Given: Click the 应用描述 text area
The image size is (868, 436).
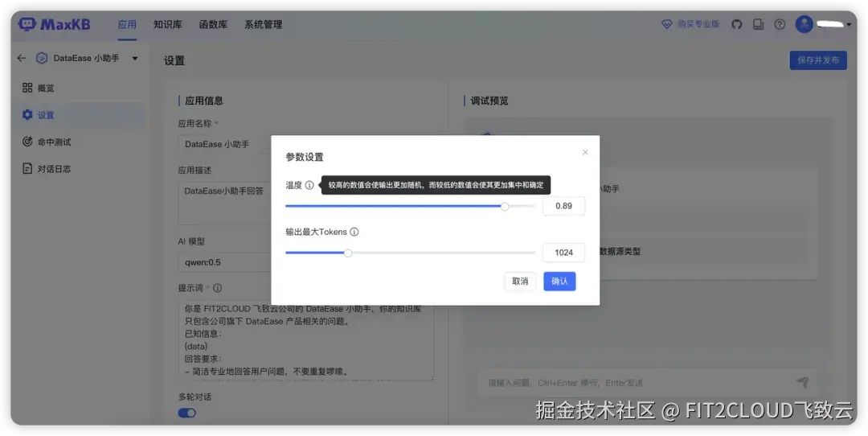Looking at the screenshot, I should tap(224, 204).
